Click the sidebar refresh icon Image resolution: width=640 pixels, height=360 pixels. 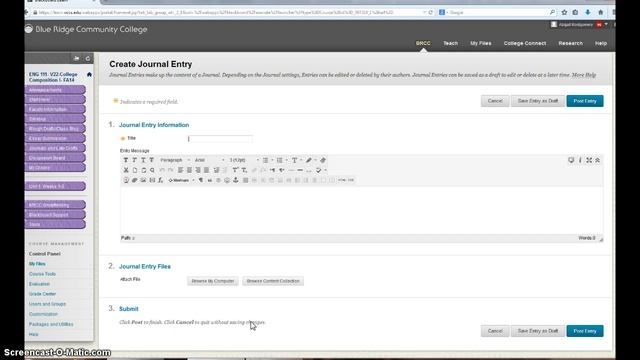pyautogui.click(x=87, y=58)
